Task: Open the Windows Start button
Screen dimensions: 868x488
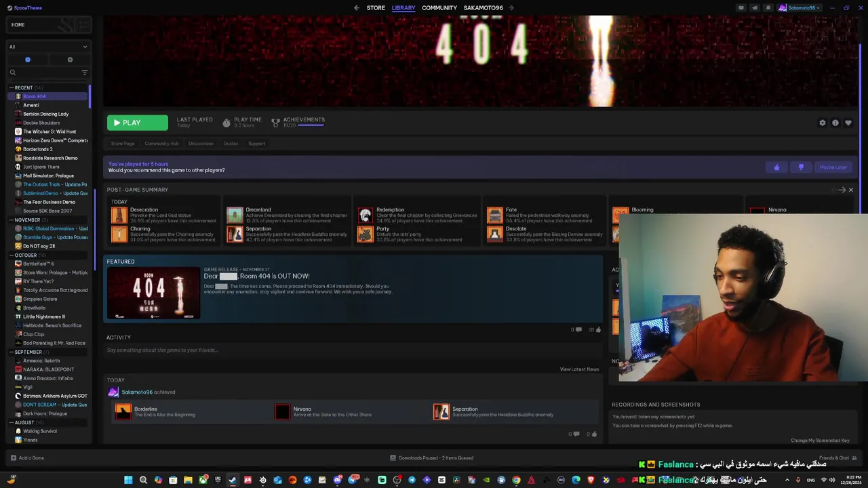Action: coord(128,480)
